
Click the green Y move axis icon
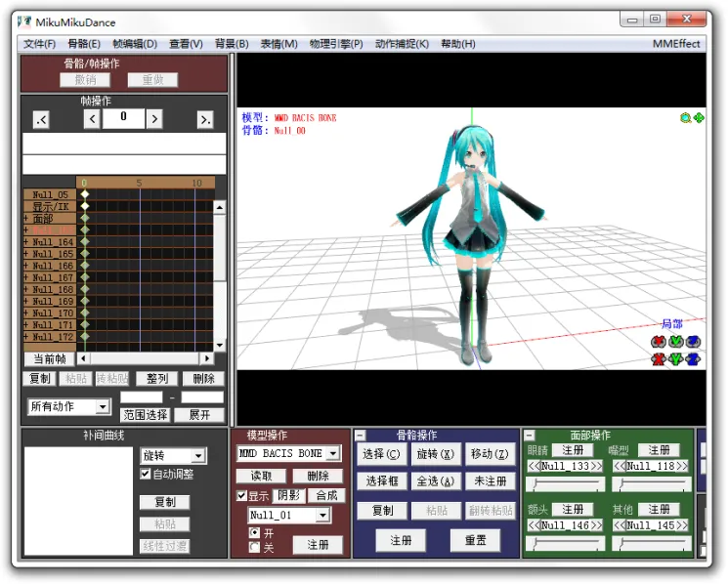[675, 359]
